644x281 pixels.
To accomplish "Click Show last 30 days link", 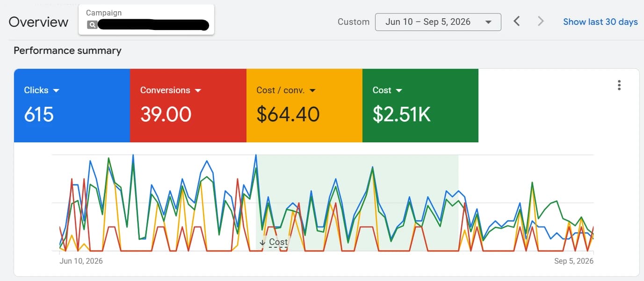I will pyautogui.click(x=600, y=22).
